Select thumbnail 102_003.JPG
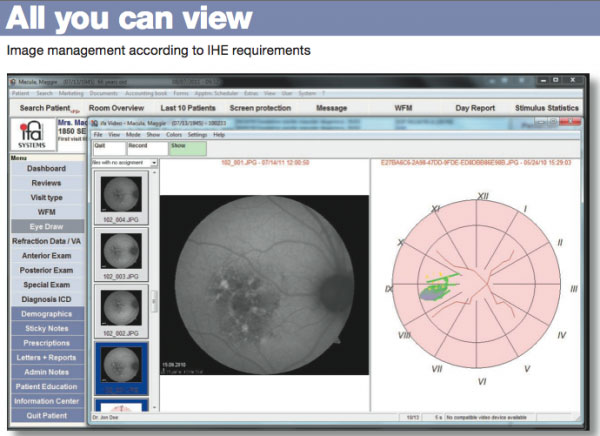The image size is (600, 436). click(x=121, y=248)
